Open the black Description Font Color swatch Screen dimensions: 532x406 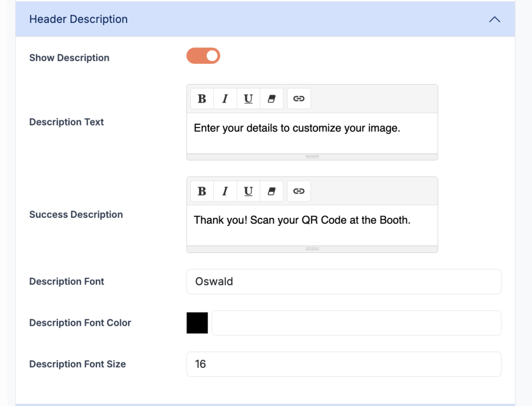(x=197, y=323)
